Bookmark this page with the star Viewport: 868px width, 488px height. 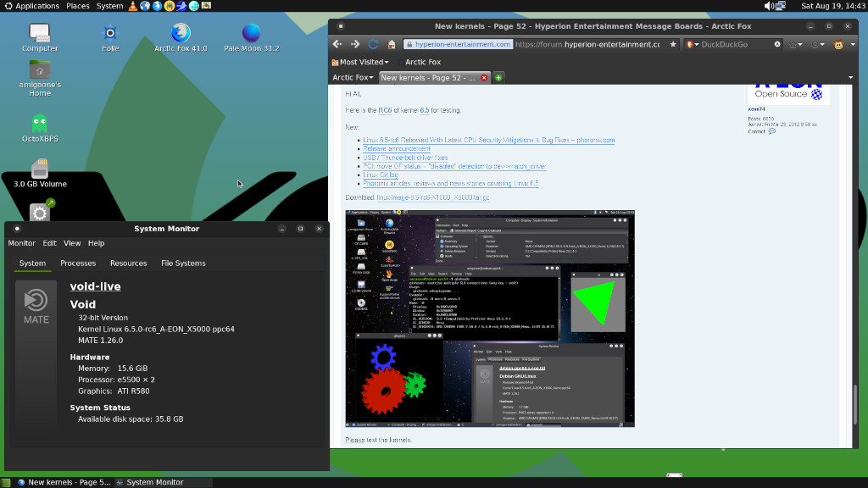coord(673,44)
